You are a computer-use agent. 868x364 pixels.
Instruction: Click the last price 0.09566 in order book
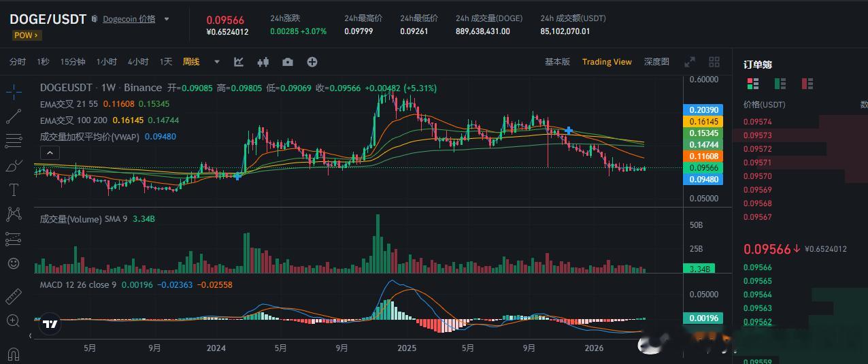click(767, 249)
